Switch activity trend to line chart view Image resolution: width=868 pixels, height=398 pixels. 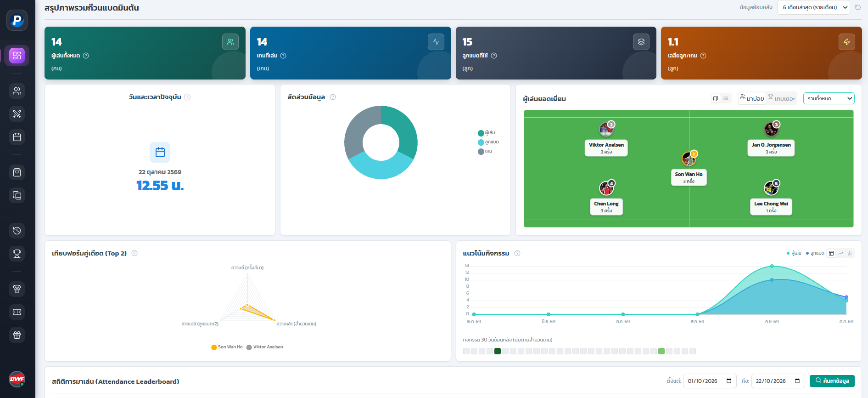[x=840, y=253]
